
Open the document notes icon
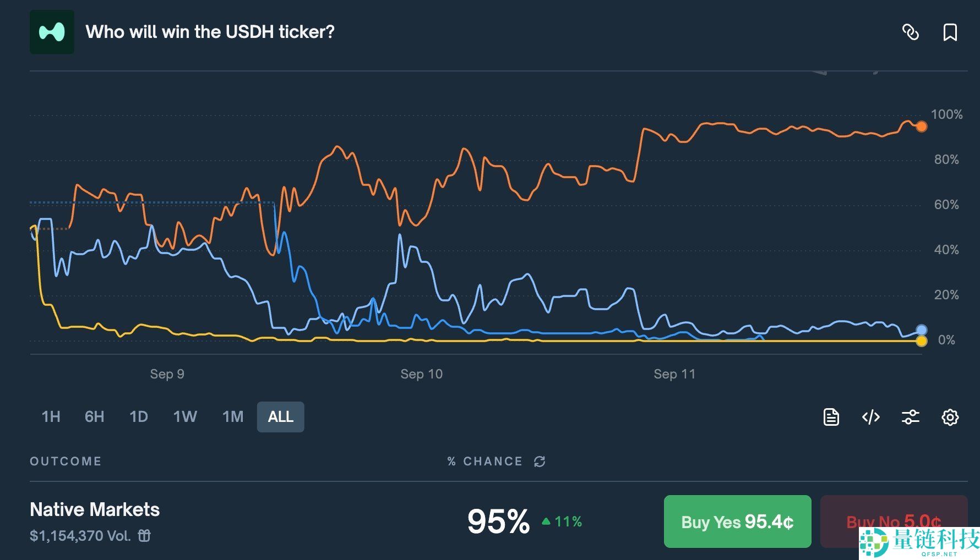tap(831, 417)
